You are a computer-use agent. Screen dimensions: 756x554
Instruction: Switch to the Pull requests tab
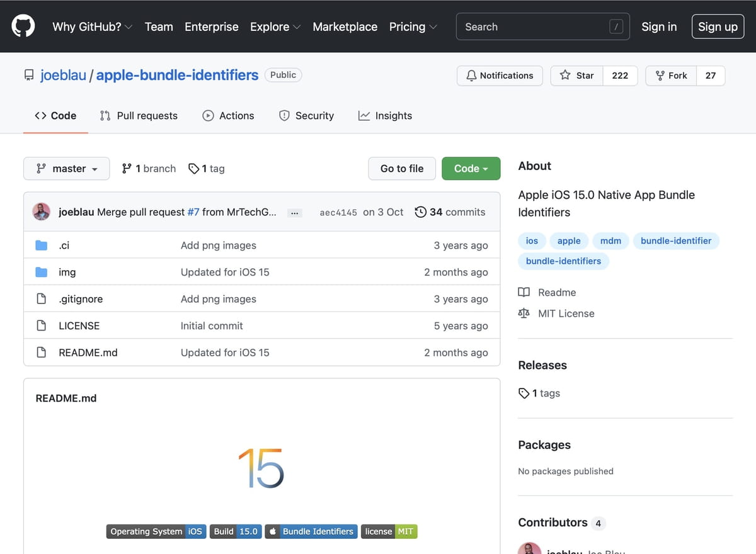[139, 116]
